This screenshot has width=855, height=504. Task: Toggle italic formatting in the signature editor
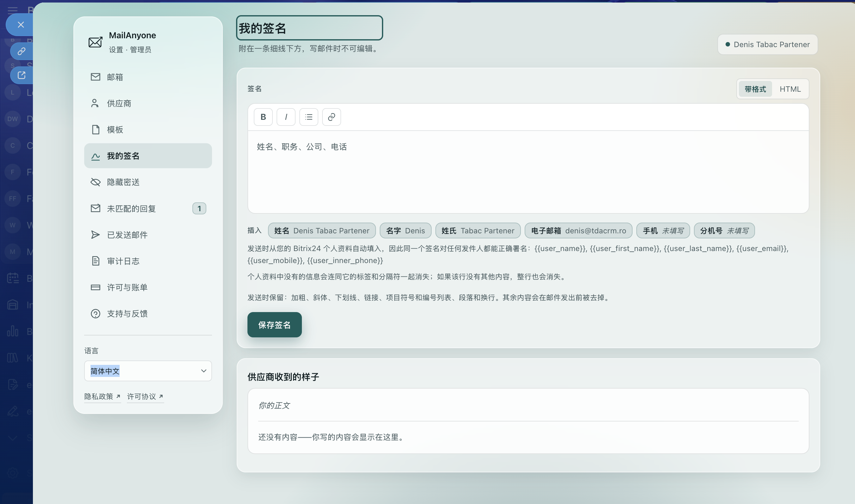point(286,117)
